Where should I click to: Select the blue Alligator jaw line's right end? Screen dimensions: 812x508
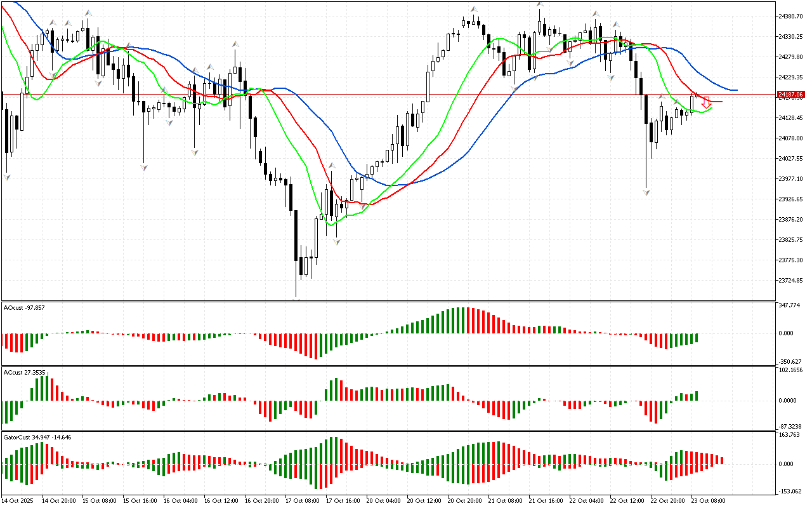[x=736, y=90]
